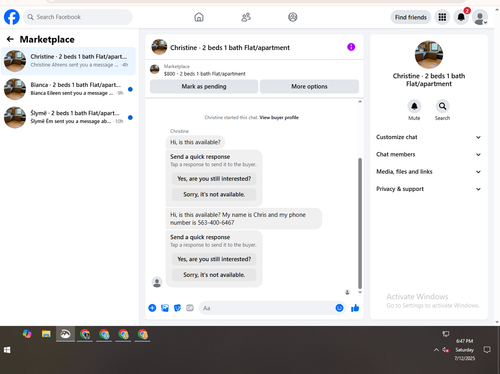Click Mark as pending
500x374 pixels.
coord(204,86)
